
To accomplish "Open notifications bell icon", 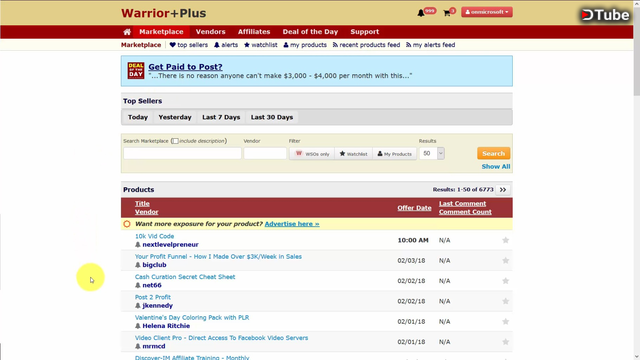I will pyautogui.click(x=421, y=13).
